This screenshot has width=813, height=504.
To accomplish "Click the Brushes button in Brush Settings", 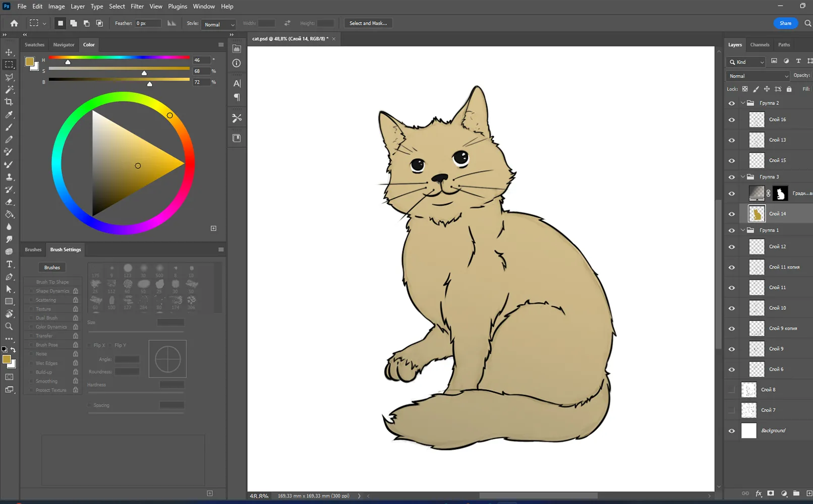I will [52, 268].
